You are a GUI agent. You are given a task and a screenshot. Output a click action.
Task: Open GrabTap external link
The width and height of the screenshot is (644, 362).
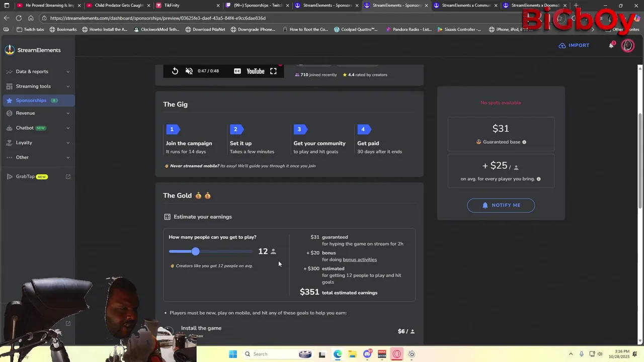[38, 176]
